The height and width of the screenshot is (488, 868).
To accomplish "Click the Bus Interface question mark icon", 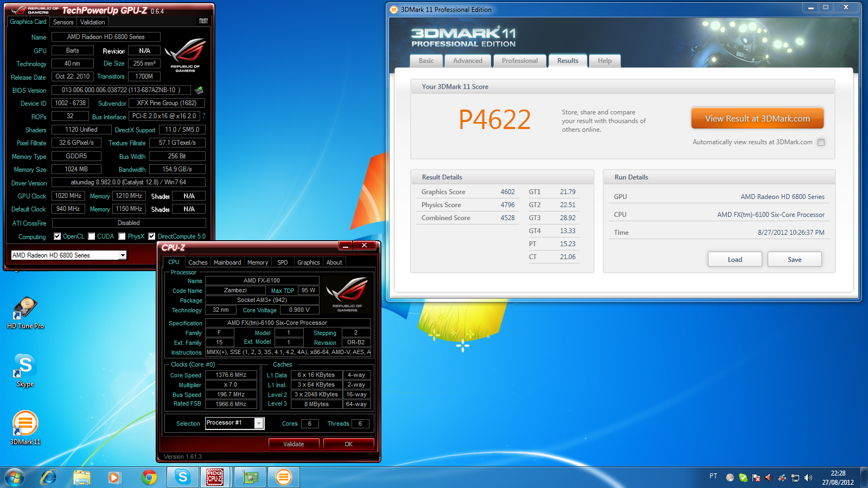I will coord(204,116).
